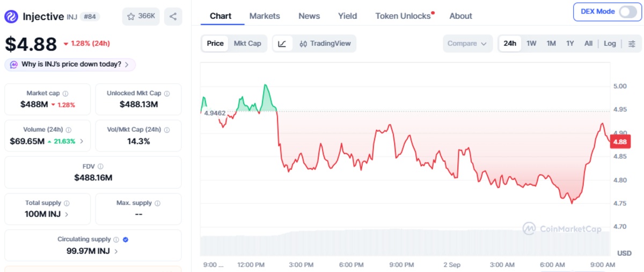Open the Total supply info icon
This screenshot has height=272, width=644.
tap(67, 203)
